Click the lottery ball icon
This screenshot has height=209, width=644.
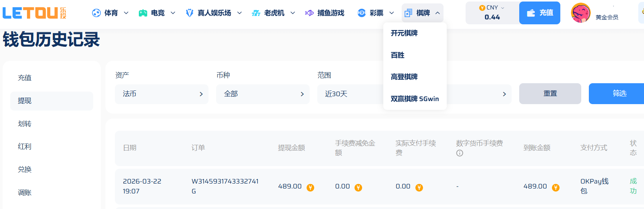(361, 13)
